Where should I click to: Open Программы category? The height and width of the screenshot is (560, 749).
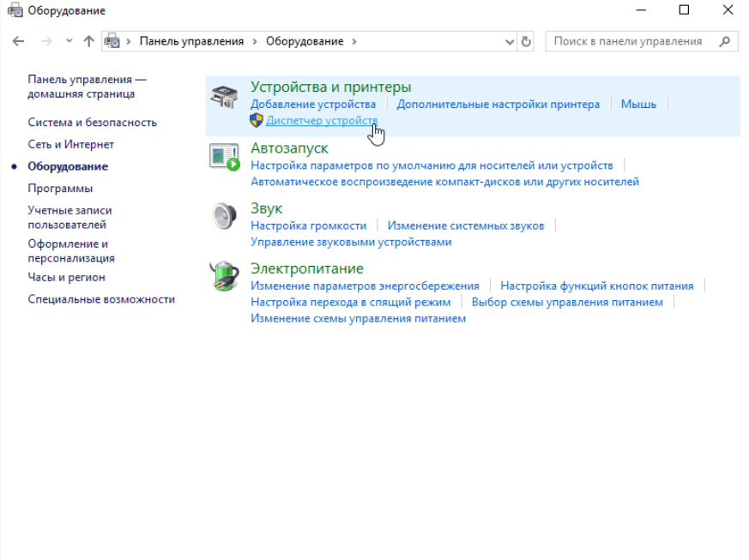coord(60,189)
